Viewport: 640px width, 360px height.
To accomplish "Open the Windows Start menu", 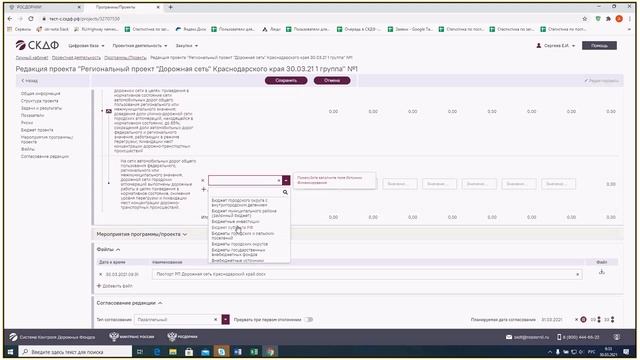I will click(10, 351).
